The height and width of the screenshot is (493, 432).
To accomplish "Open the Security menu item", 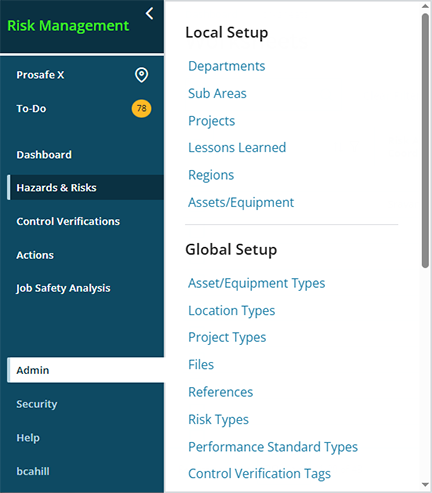I will (37, 404).
